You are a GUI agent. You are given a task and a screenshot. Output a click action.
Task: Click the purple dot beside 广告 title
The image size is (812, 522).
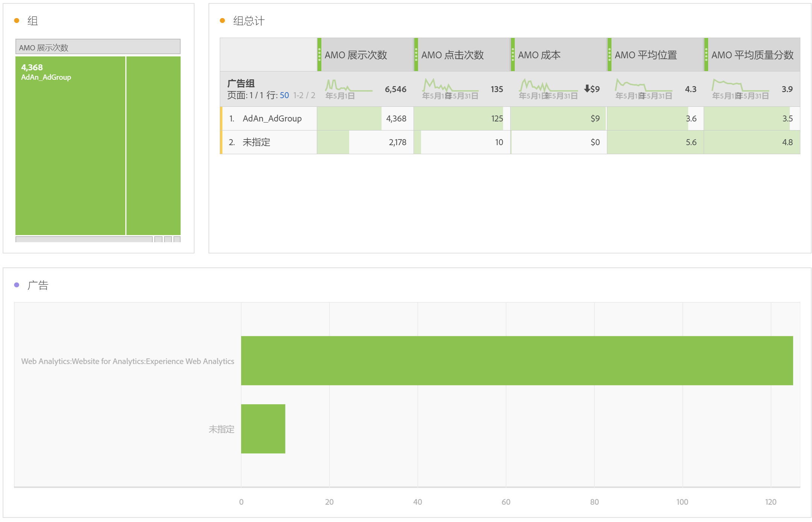[x=17, y=285]
